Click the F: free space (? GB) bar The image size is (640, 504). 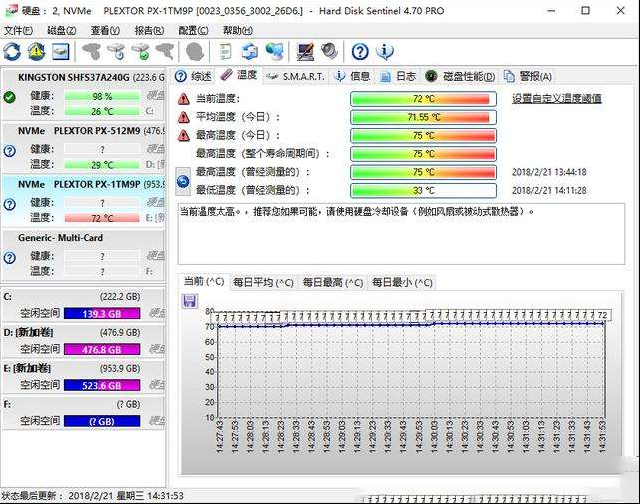[102, 421]
